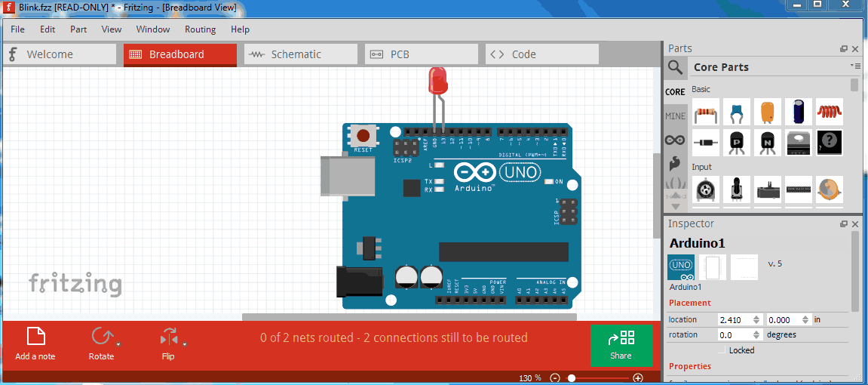Click the horizontal canvas scrollbar

click(409, 317)
